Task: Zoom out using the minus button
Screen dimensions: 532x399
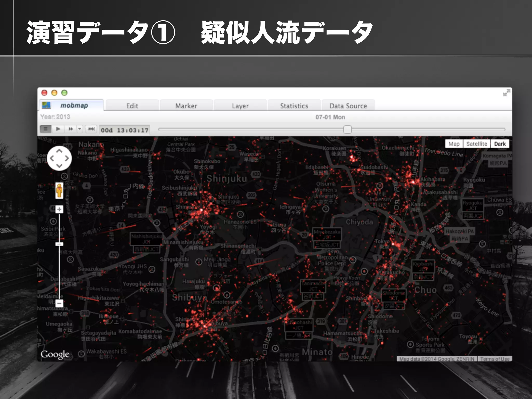Action: (59, 303)
